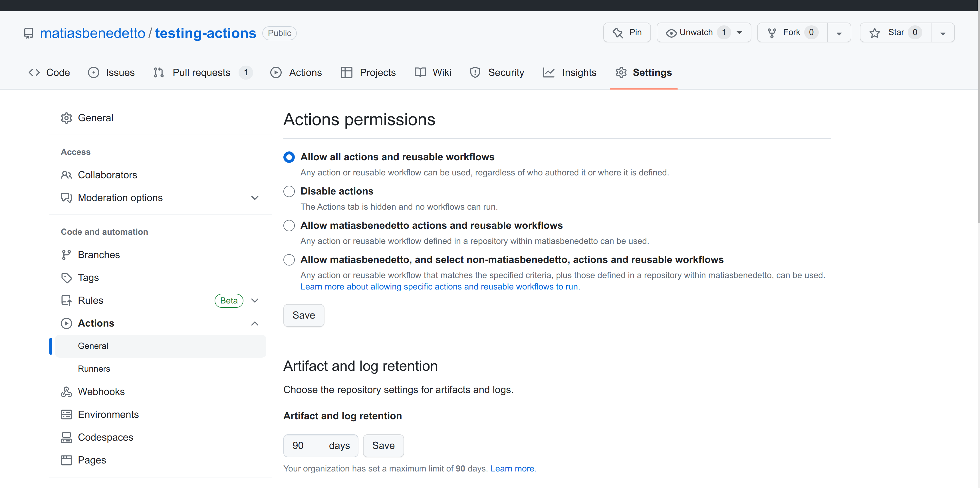Click the sidebar Actions play-circle icon

coord(66,323)
